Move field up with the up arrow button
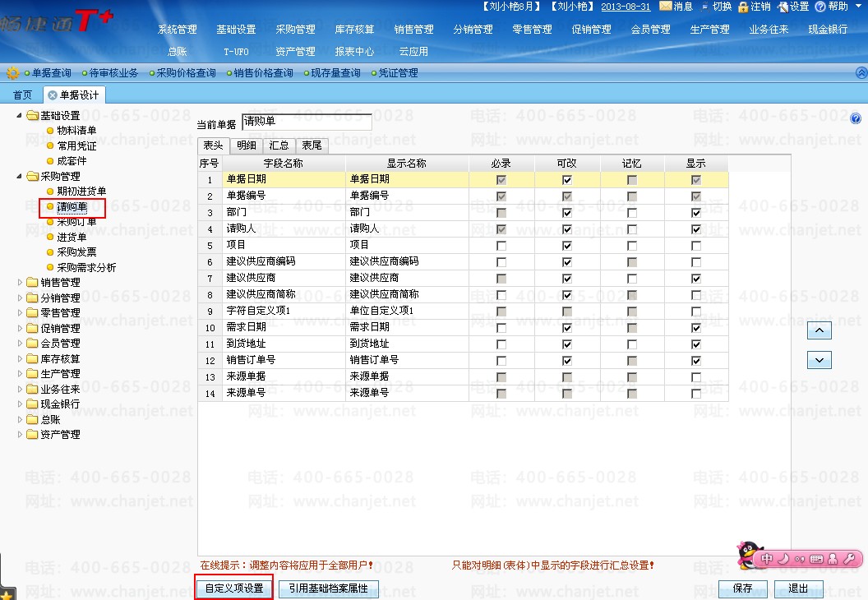 click(820, 330)
